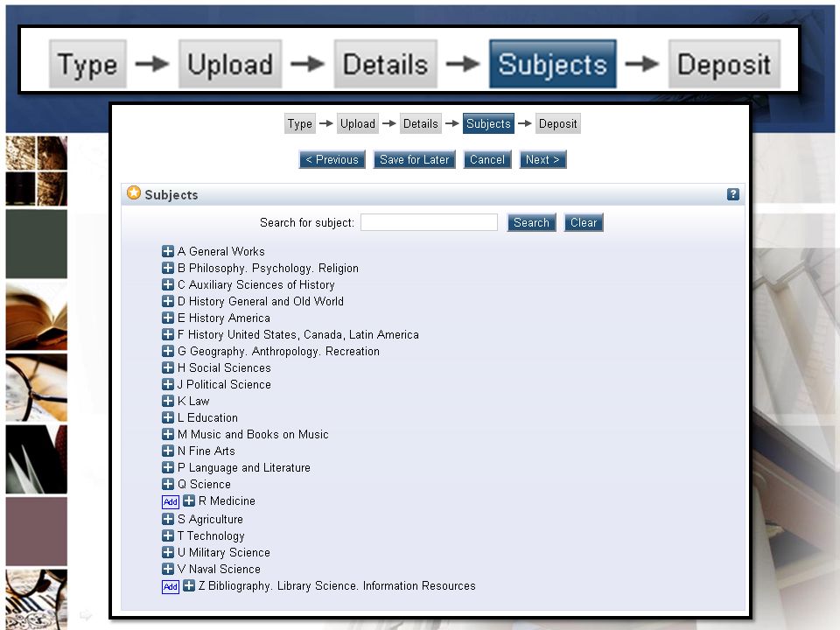Expand P Language and Literature node

pos(168,467)
